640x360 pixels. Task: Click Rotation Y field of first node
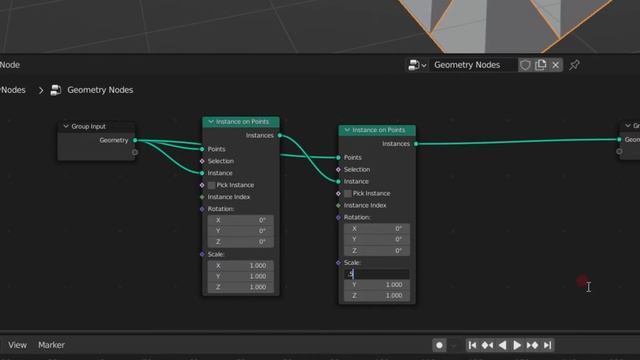(x=240, y=231)
